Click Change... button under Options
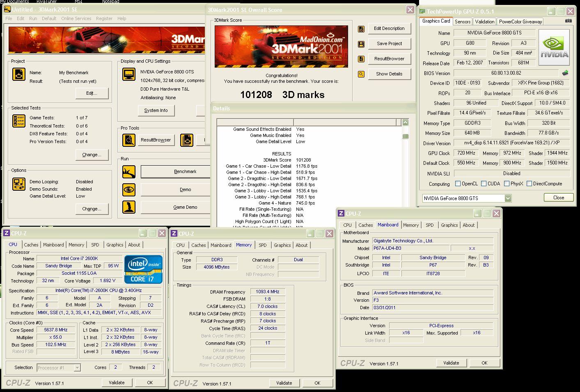The height and width of the screenshot is (392, 580). coord(92,209)
